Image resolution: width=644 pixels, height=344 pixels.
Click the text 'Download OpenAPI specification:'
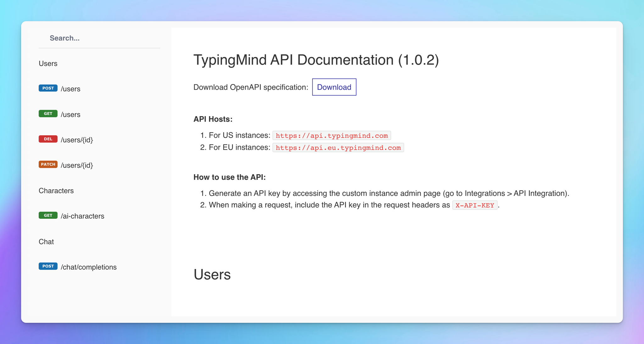click(251, 87)
